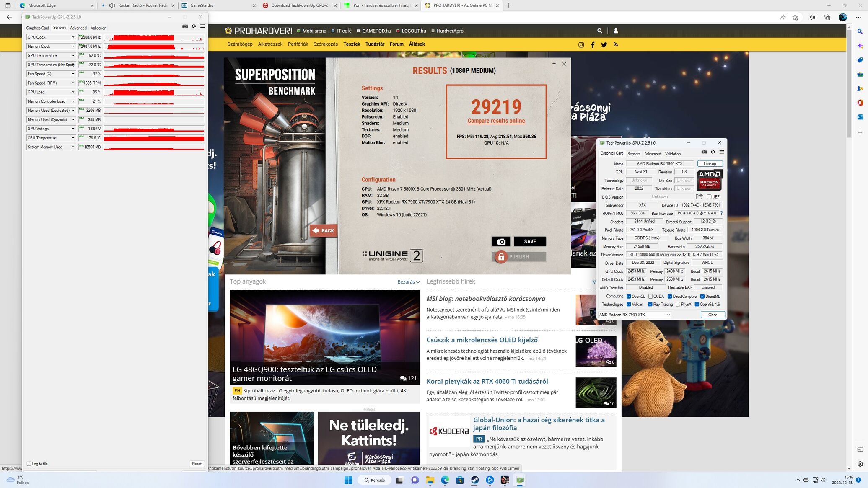This screenshot has width=868, height=488.
Task: Open the CPU Temperature sensor dropdown arrow
Action: point(73,138)
